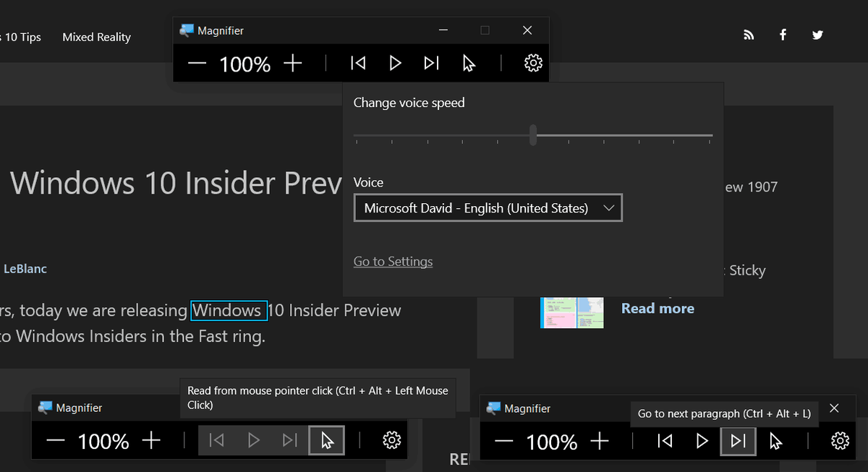The height and width of the screenshot is (472, 868).
Task: Select read from mouse pointer in top Magnifier
Action: pyautogui.click(x=469, y=64)
